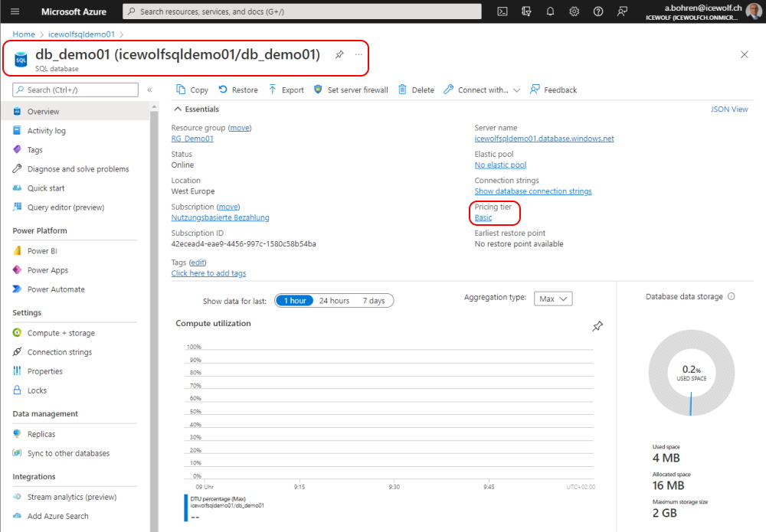This screenshot has width=766, height=532.
Task: Click the Tags edit link
Action: tap(198, 263)
